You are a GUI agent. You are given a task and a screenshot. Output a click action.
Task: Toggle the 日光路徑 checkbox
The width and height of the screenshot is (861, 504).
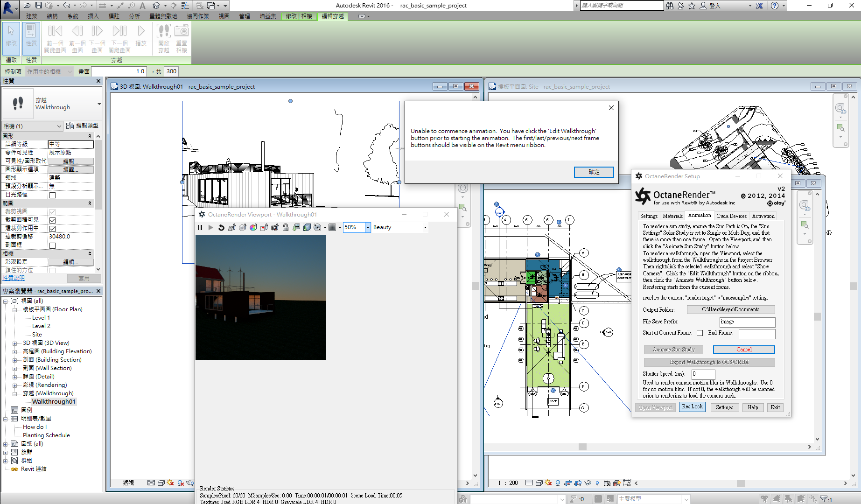[x=52, y=195]
